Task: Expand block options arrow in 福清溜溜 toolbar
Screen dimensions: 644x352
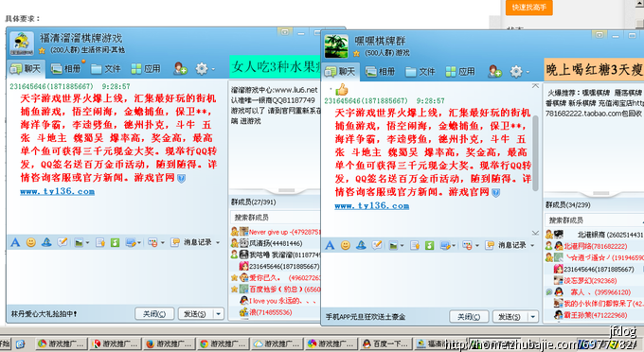Action: point(163,243)
